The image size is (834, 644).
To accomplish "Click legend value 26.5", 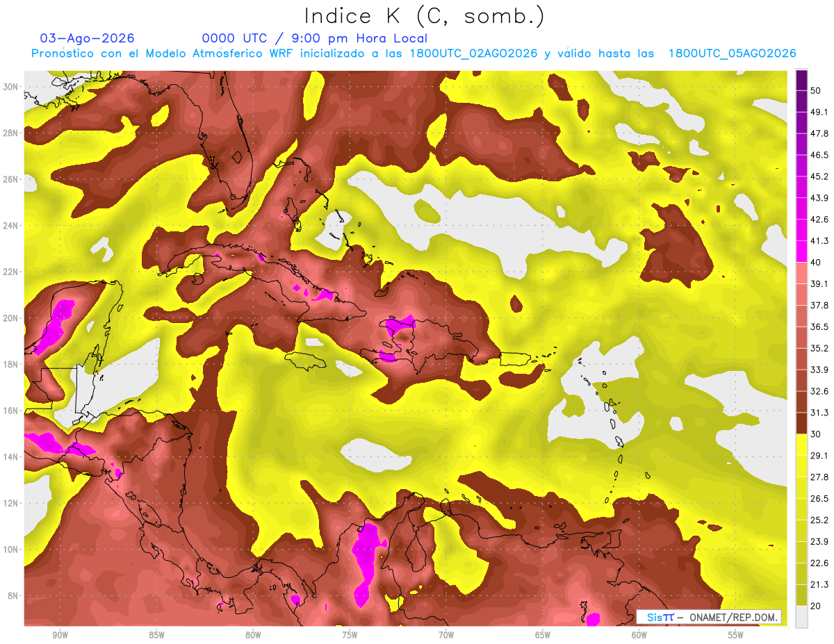I will tap(820, 498).
